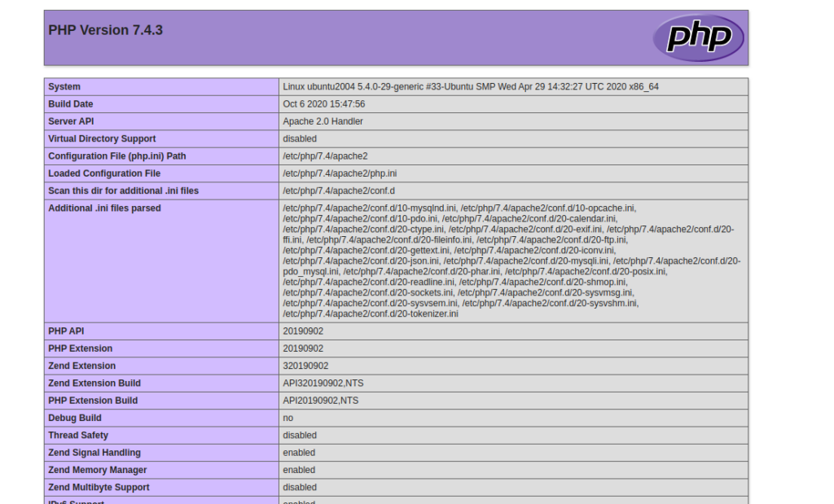Click the 'PHP Extension' label
Image resolution: width=834 pixels, height=504 pixels.
pos(81,348)
